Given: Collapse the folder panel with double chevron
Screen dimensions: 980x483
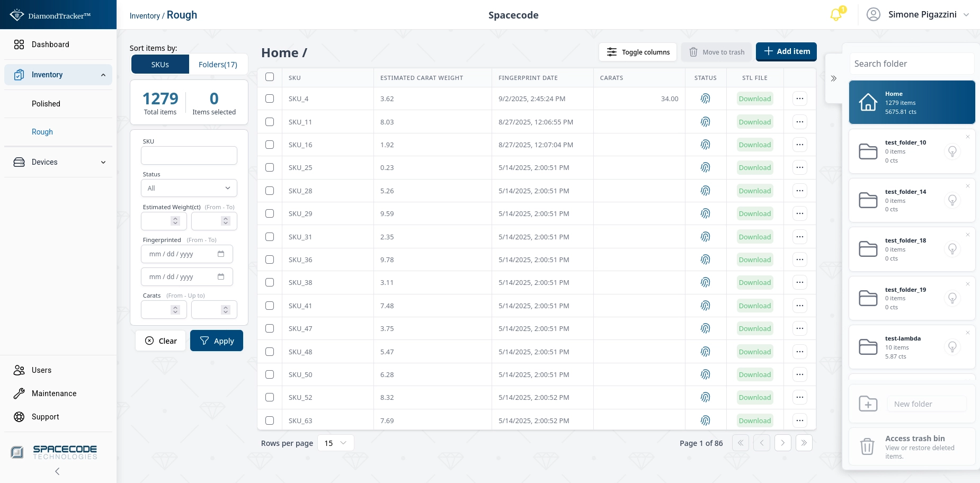Looking at the screenshot, I should coord(833,78).
